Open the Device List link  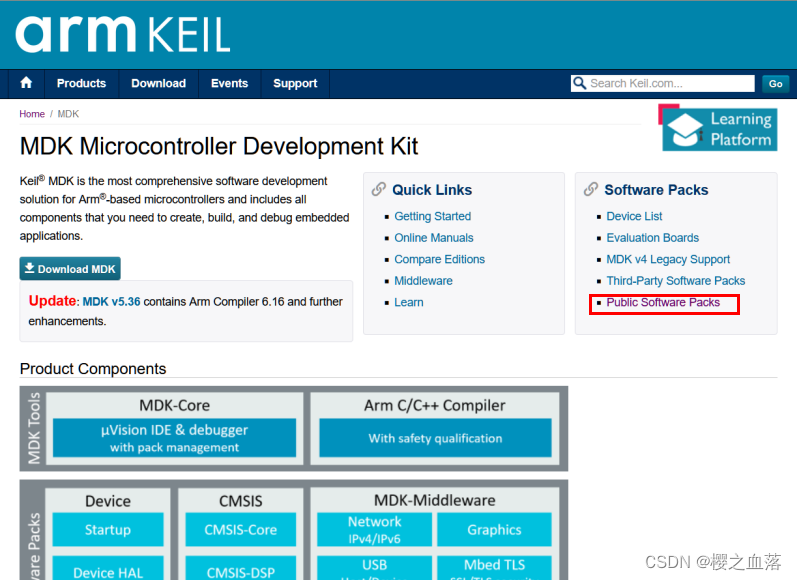click(634, 216)
